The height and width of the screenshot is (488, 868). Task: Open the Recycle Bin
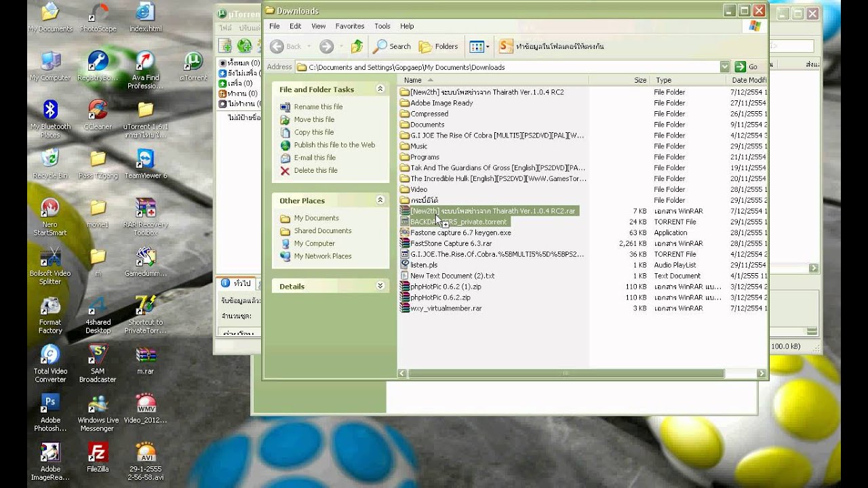(50, 164)
